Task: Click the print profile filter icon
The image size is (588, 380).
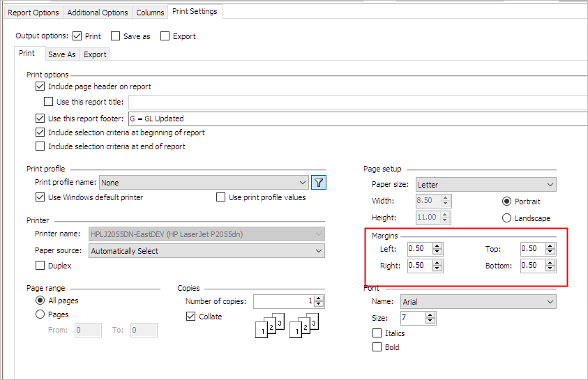Action: [319, 183]
